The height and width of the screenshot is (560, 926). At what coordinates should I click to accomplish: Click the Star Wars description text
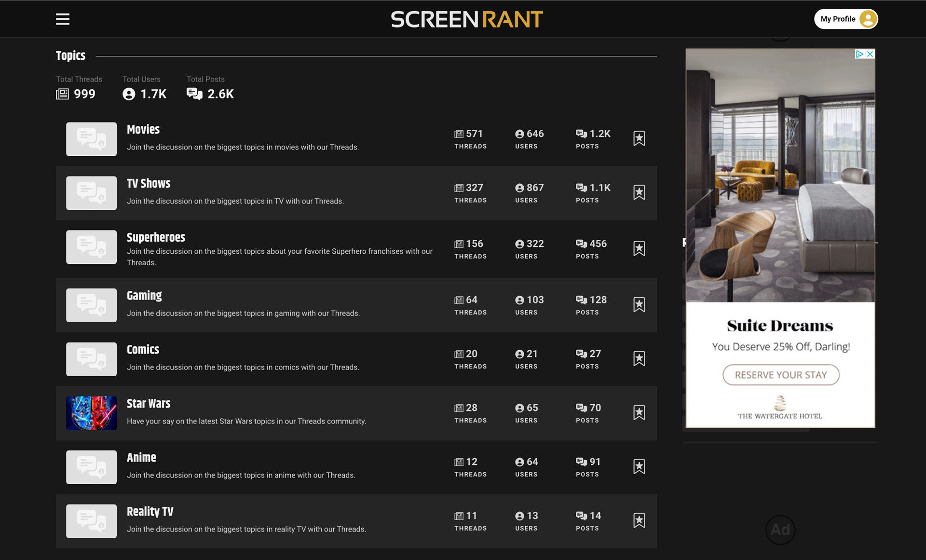point(246,421)
